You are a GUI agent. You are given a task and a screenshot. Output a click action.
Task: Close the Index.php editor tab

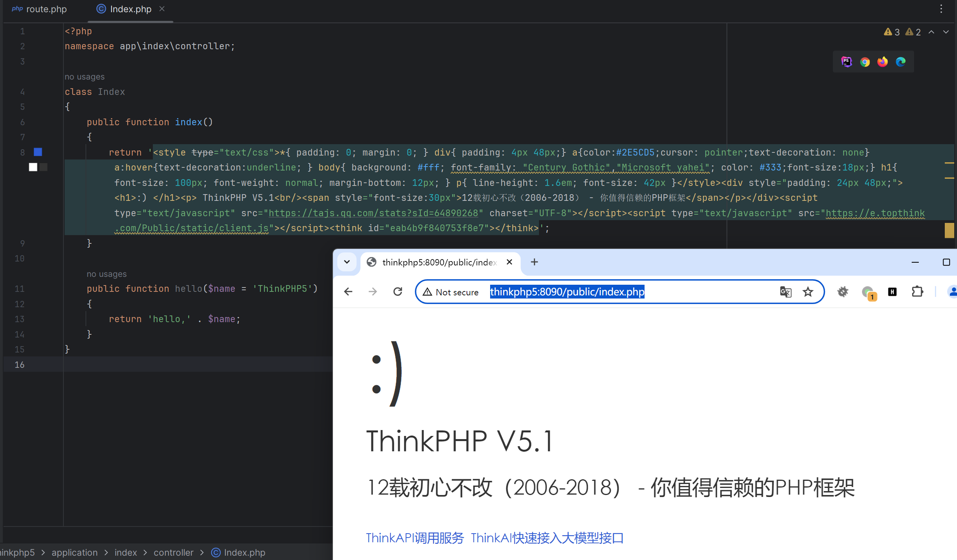162,9
